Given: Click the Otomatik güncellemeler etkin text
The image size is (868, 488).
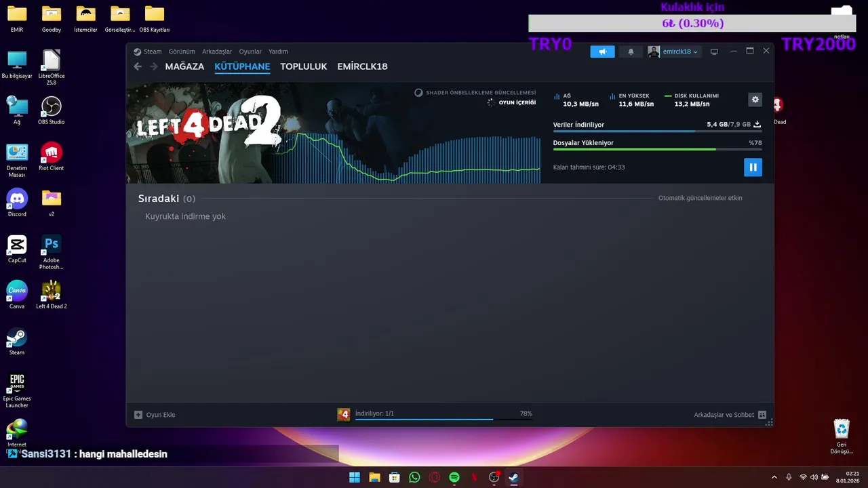Looking at the screenshot, I should pos(700,198).
